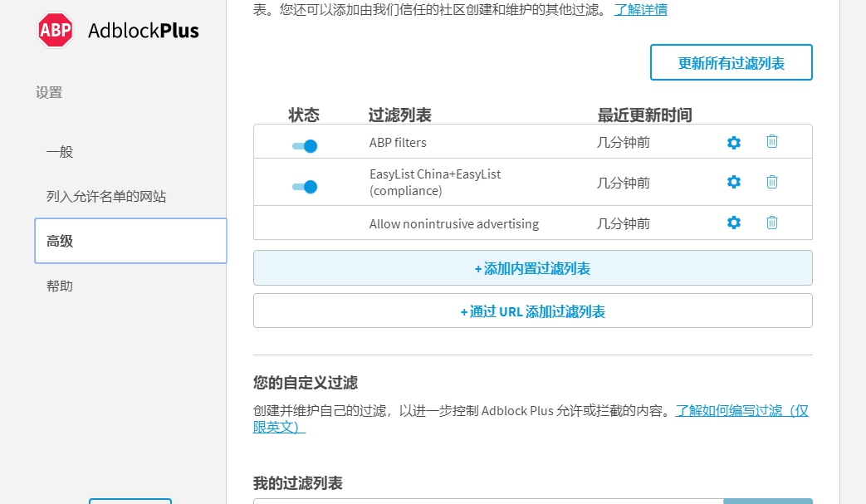Image resolution: width=866 pixels, height=504 pixels.
Task: Open settings gear for EasyList China+EasyList
Action: [733, 182]
